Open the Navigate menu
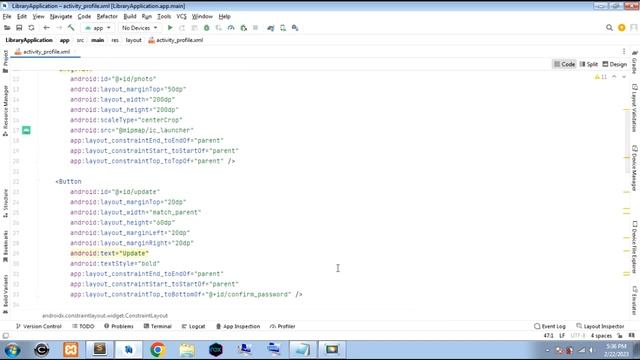This screenshot has height=360, width=640. 61,16
